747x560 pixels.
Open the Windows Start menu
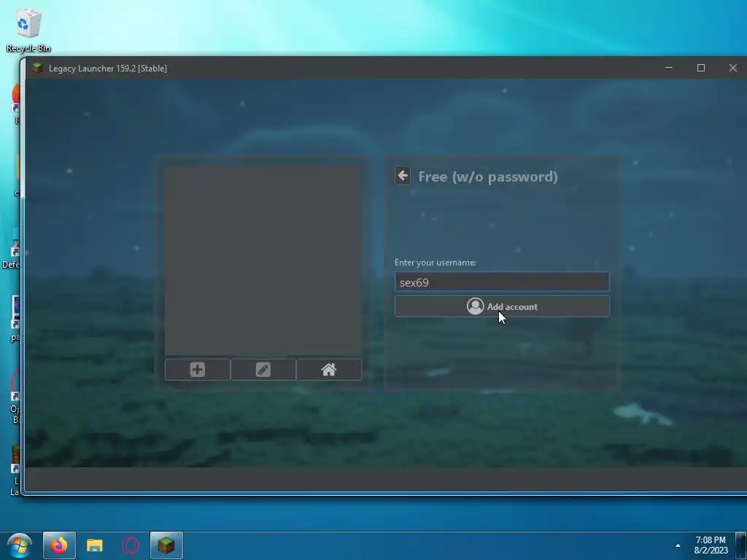20,545
